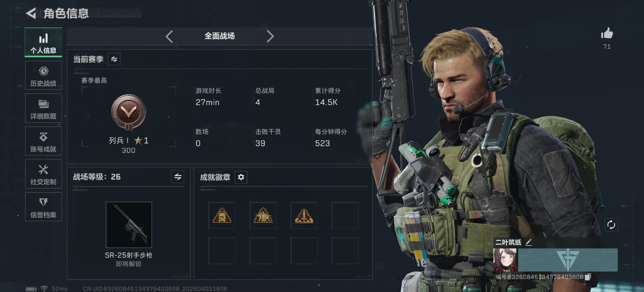
Task: Click the SR-25射手步枪 weapon thumbnail
Action: [129, 225]
